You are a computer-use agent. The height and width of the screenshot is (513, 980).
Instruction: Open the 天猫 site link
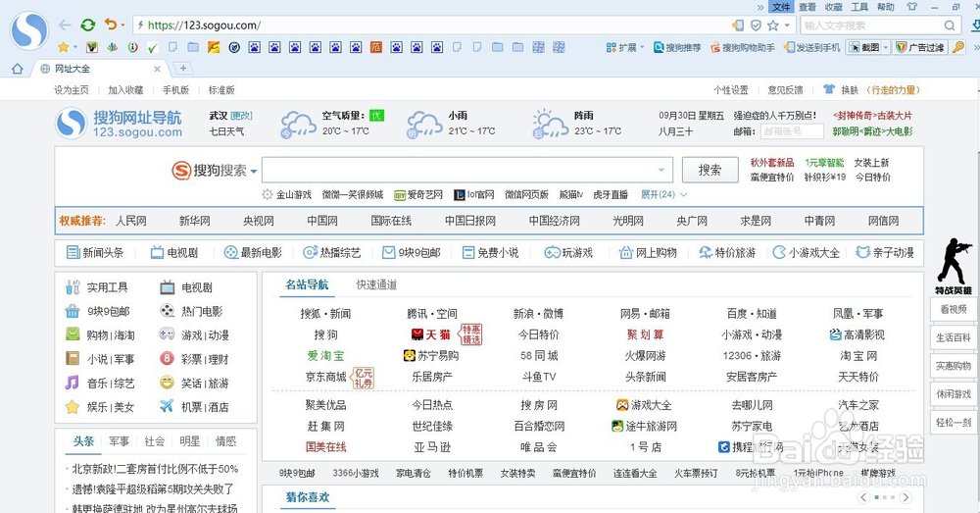pos(431,334)
